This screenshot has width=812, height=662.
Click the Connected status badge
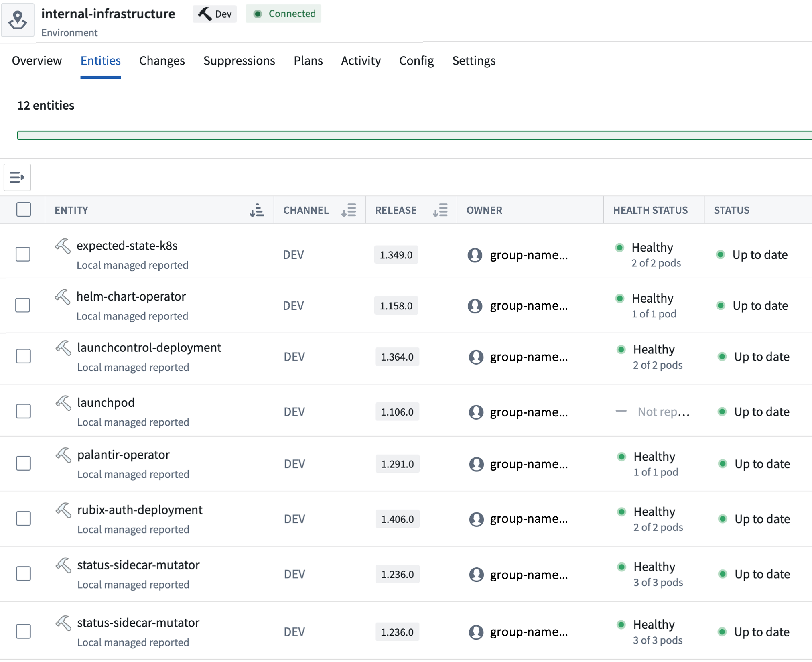pos(284,14)
